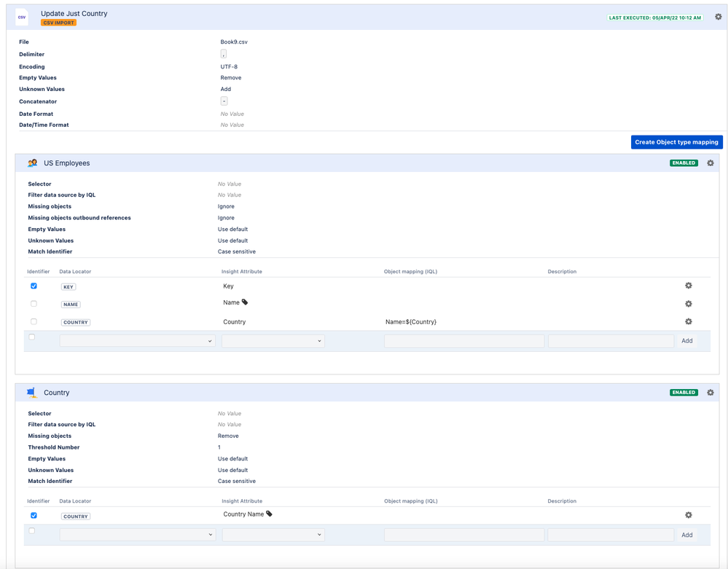The image size is (728, 569).
Task: Click the US Employees object type icon
Action: 32,163
